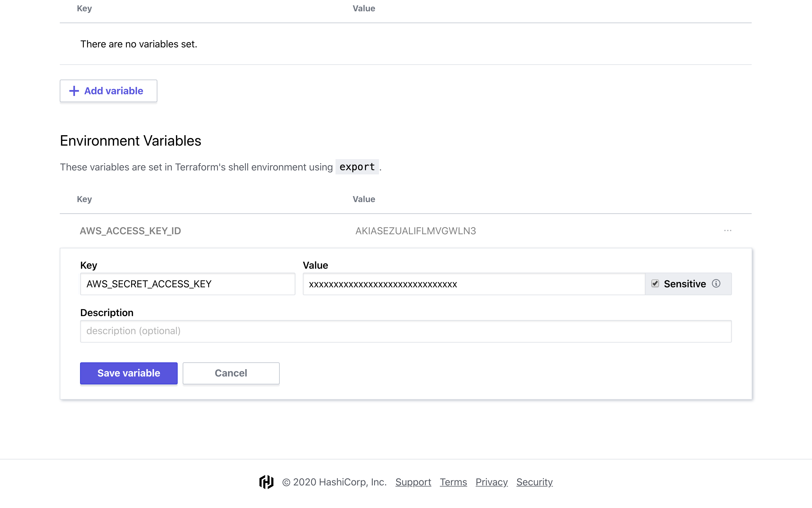Click the Add variable button

[108, 91]
